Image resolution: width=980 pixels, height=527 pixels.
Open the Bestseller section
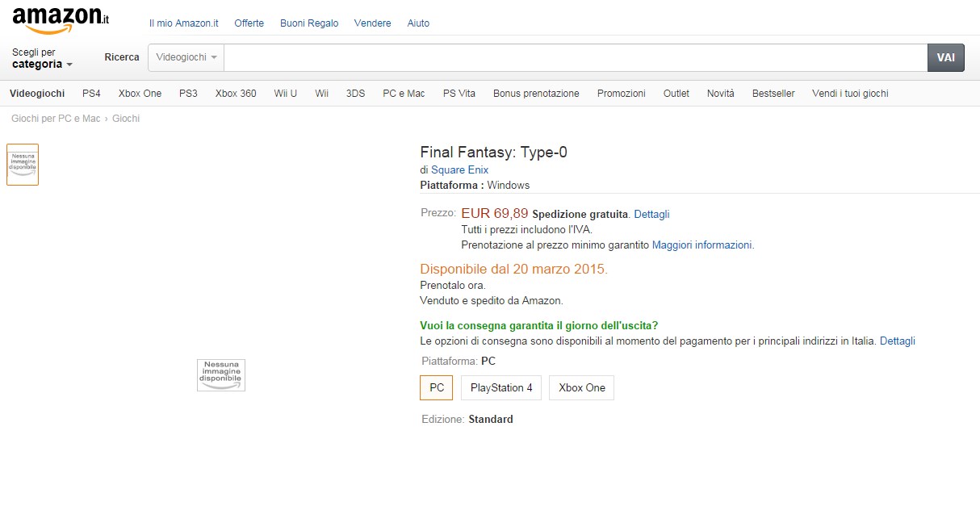point(773,94)
